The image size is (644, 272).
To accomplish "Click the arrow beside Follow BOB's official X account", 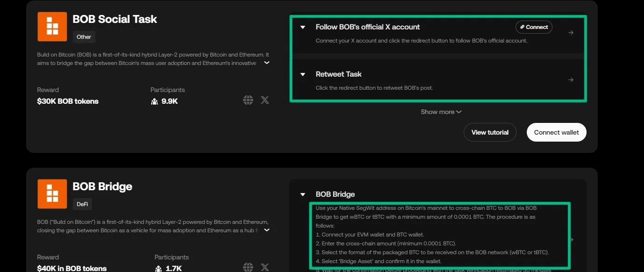I will pyautogui.click(x=571, y=33).
